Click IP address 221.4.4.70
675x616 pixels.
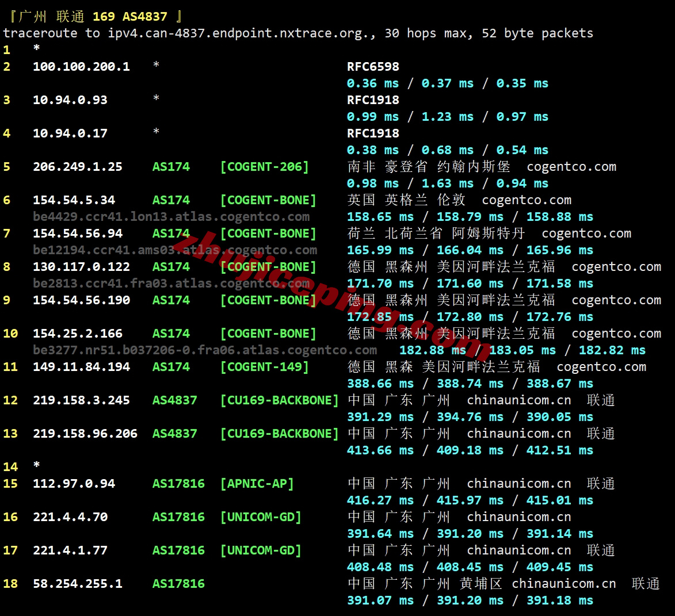(70, 517)
